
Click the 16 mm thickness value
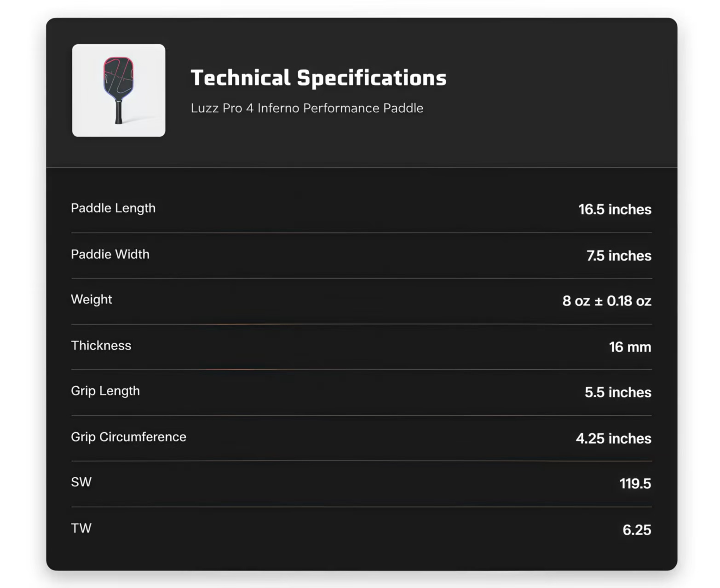(x=630, y=347)
